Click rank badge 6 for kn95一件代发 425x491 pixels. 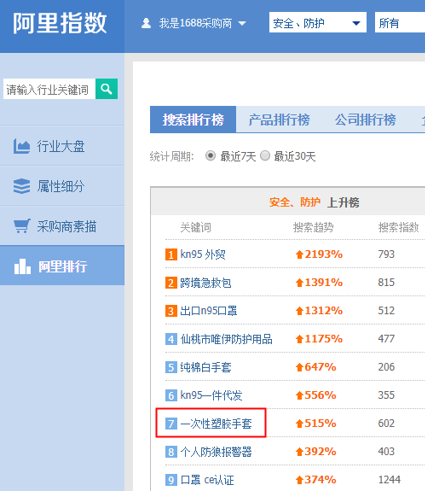tap(171, 396)
